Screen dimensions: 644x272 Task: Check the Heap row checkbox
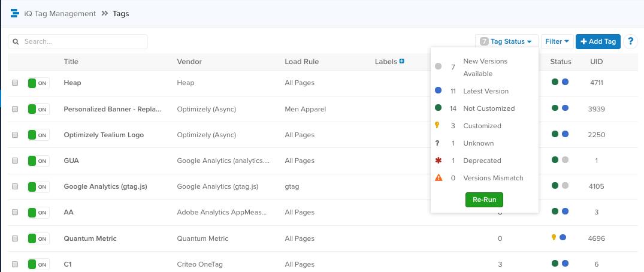coord(15,83)
